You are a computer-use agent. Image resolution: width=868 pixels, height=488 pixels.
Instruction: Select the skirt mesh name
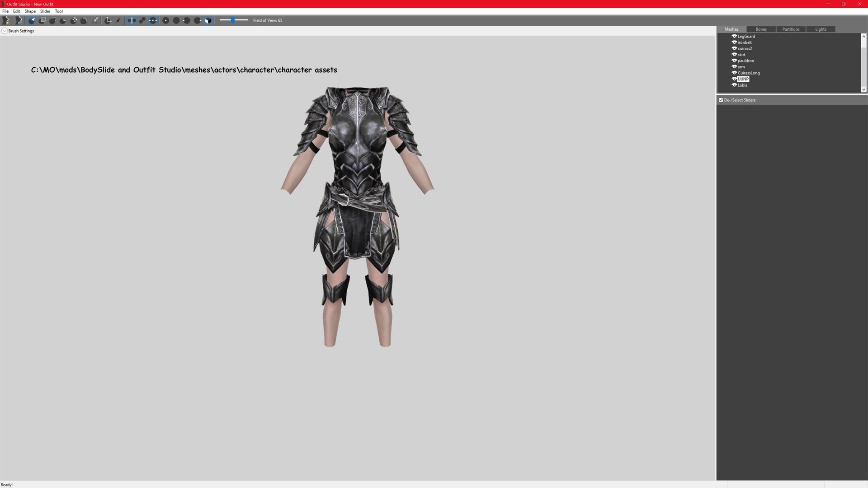(741, 55)
